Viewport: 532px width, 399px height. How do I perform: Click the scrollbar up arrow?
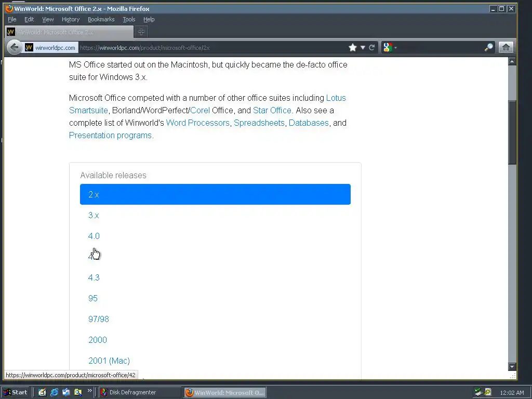tap(512, 61)
